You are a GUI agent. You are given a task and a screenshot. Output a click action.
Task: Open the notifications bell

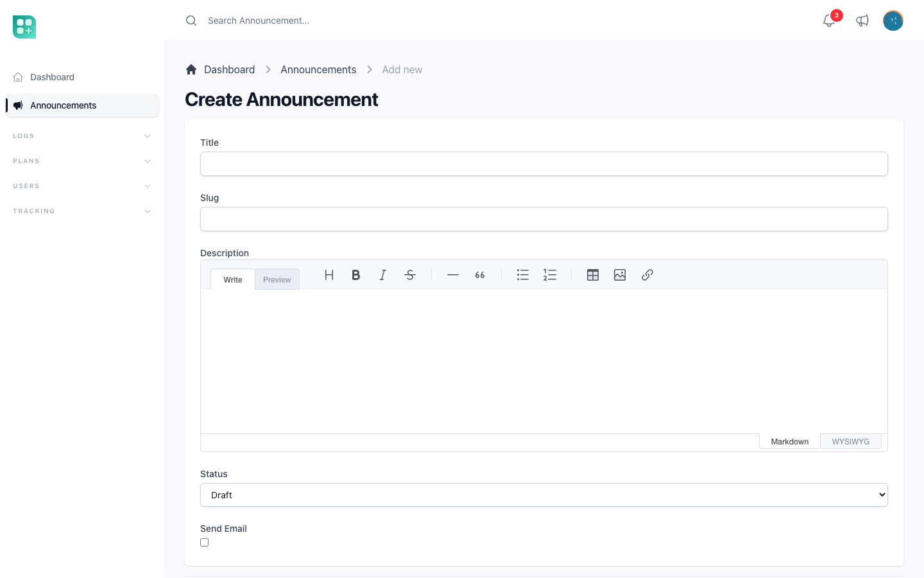[829, 21]
